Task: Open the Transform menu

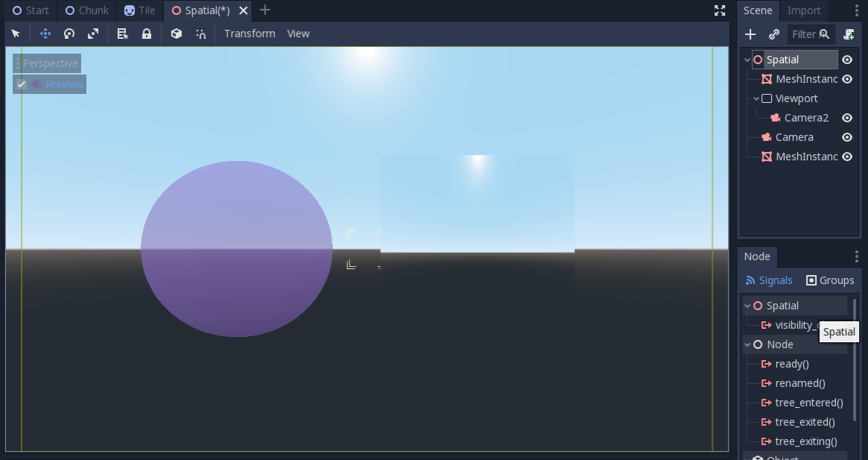Action: point(250,34)
